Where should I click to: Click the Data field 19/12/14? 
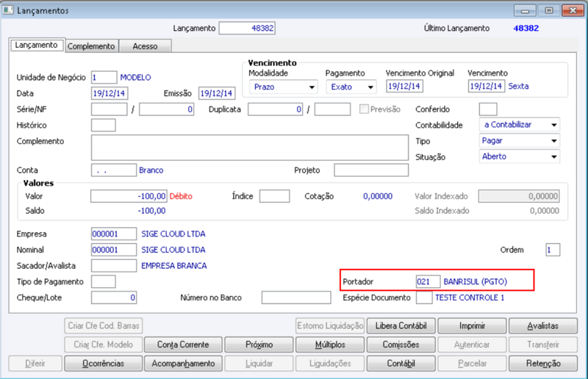pyautogui.click(x=109, y=93)
